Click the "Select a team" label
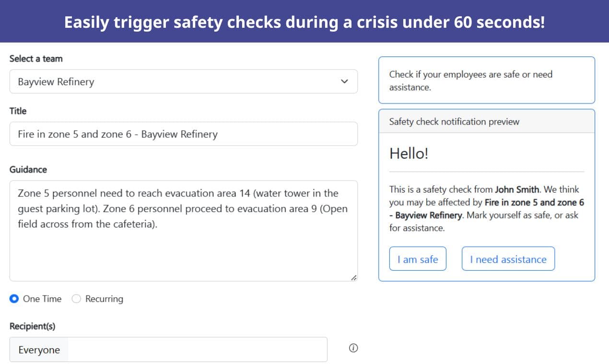 [35, 58]
